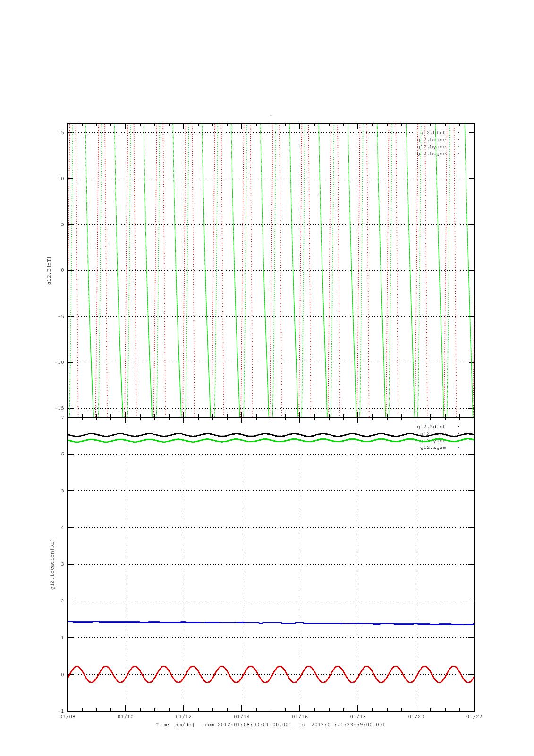The image size is (534, 756).
Task: Click the 01/10 date tick label
Action: 126,716
